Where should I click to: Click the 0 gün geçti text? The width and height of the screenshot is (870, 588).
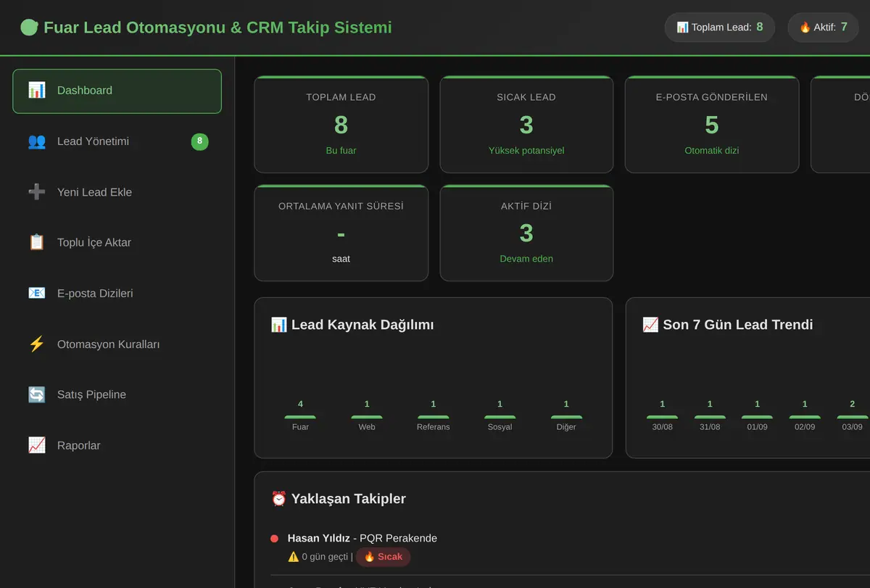(326, 557)
